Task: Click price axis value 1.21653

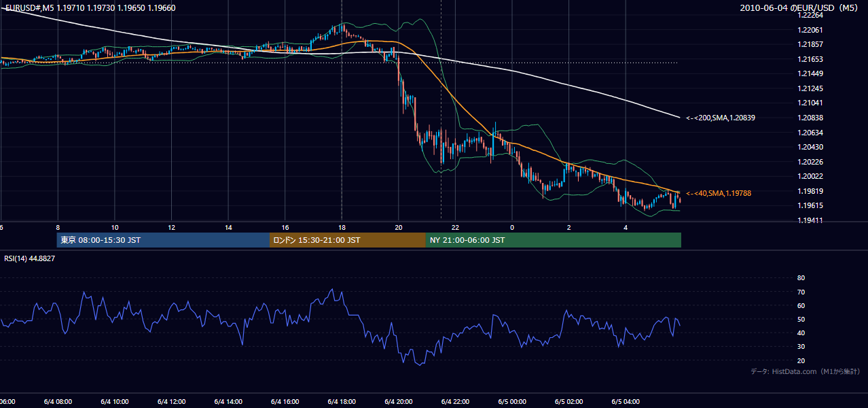Action: click(x=810, y=59)
